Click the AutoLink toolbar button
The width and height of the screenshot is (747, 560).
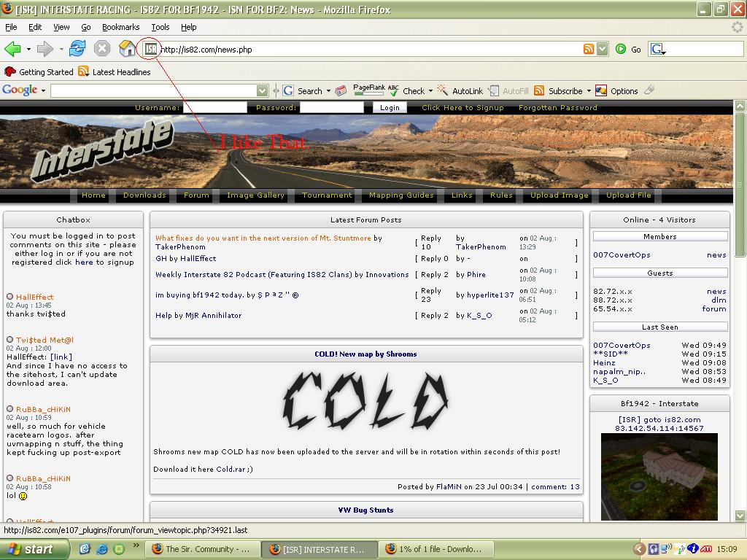point(460,90)
